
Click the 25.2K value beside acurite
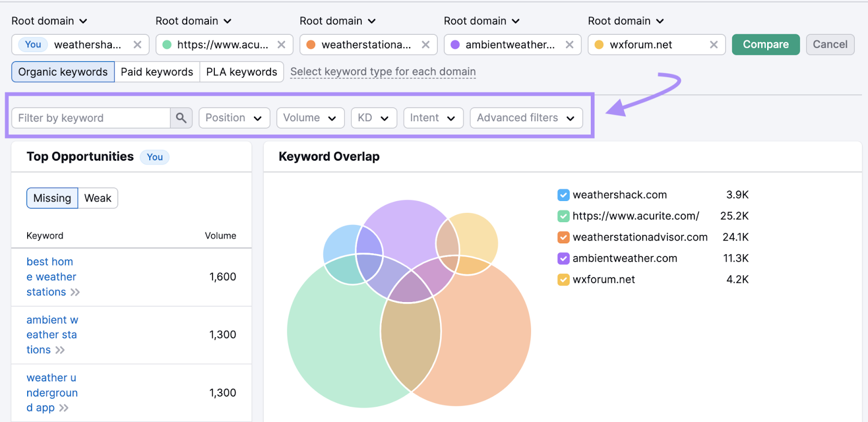pos(734,216)
